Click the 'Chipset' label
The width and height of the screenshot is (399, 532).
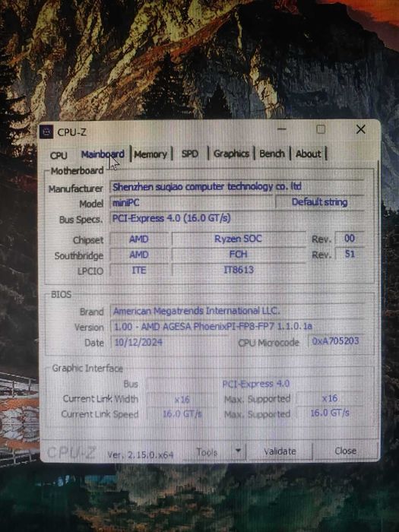coord(88,240)
